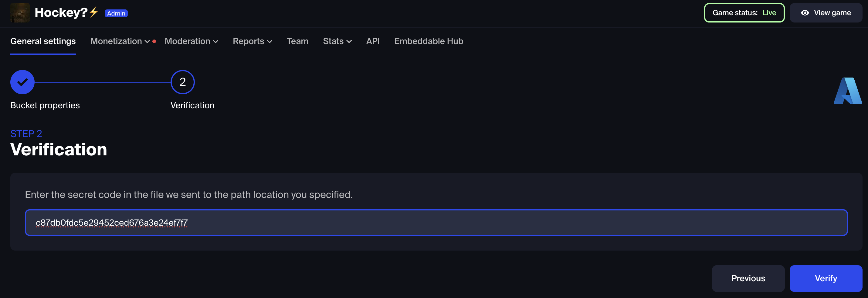Open the Stats dropdown menu
868x298 pixels.
click(x=337, y=41)
